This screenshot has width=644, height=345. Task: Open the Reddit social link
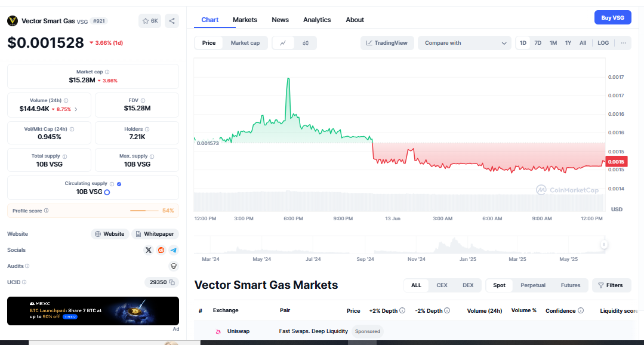pyautogui.click(x=161, y=249)
